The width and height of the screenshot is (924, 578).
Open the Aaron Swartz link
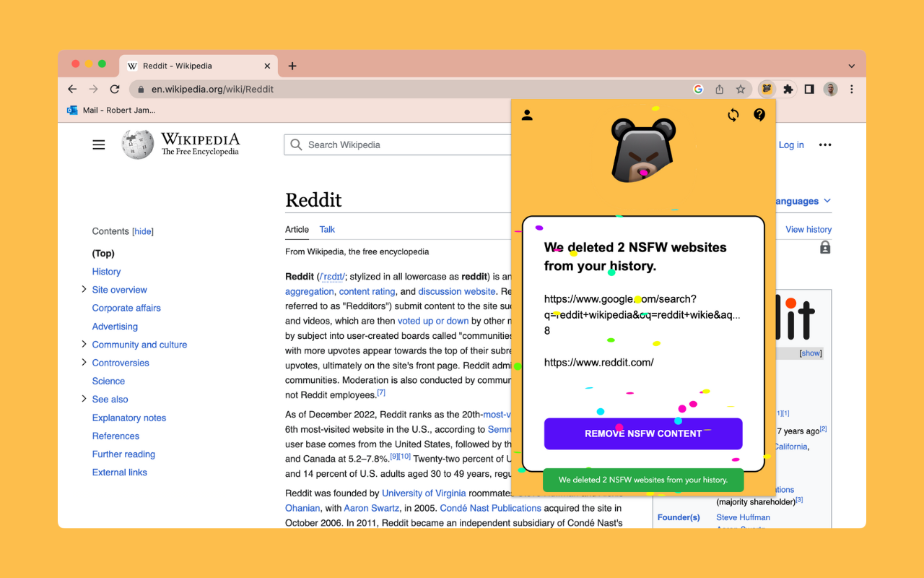(371, 508)
